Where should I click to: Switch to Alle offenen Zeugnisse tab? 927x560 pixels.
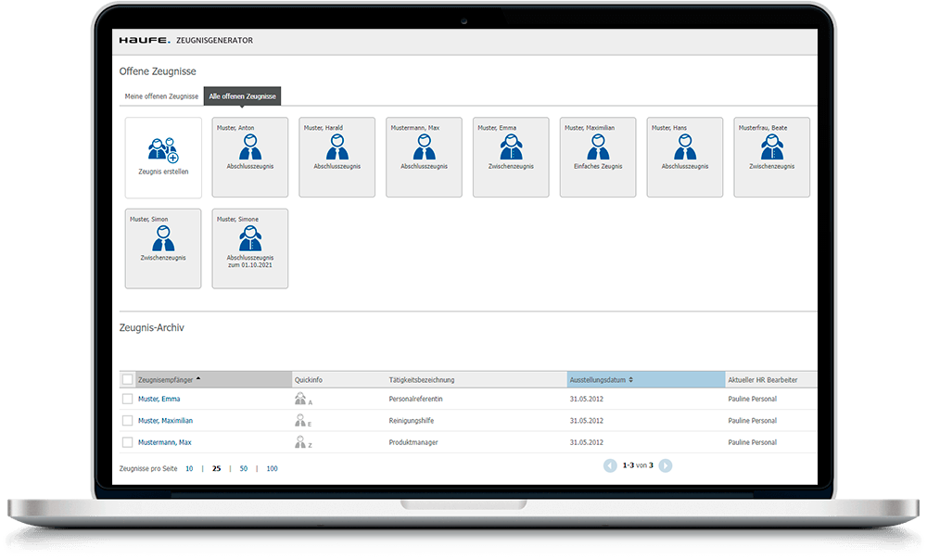coord(242,96)
